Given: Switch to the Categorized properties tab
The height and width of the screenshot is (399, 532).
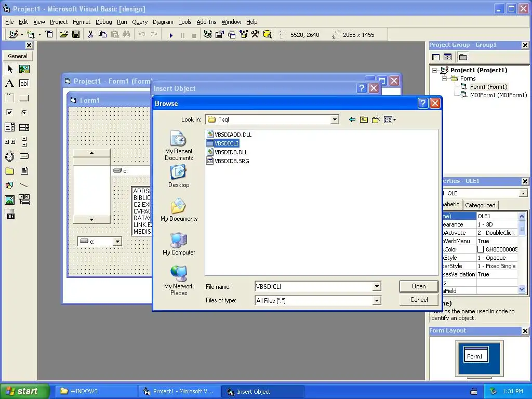Looking at the screenshot, I should [480, 205].
